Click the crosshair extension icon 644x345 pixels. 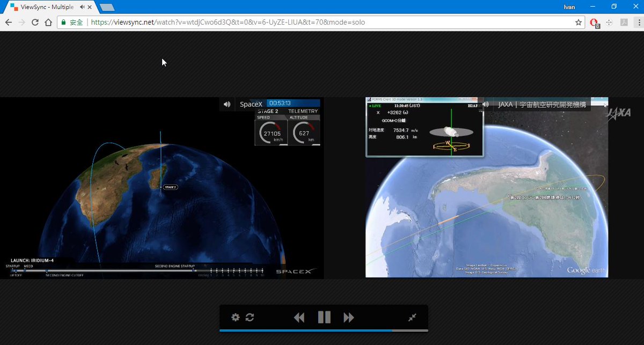point(609,23)
